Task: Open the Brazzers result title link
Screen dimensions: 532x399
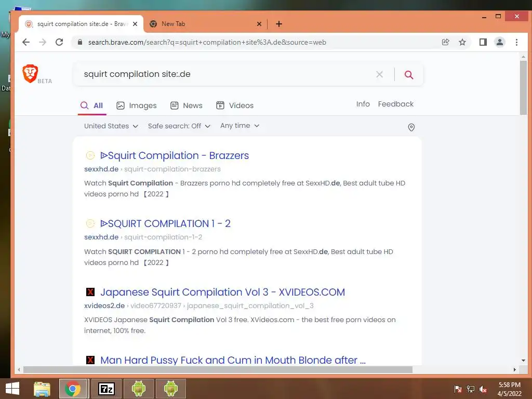Action: (175, 155)
